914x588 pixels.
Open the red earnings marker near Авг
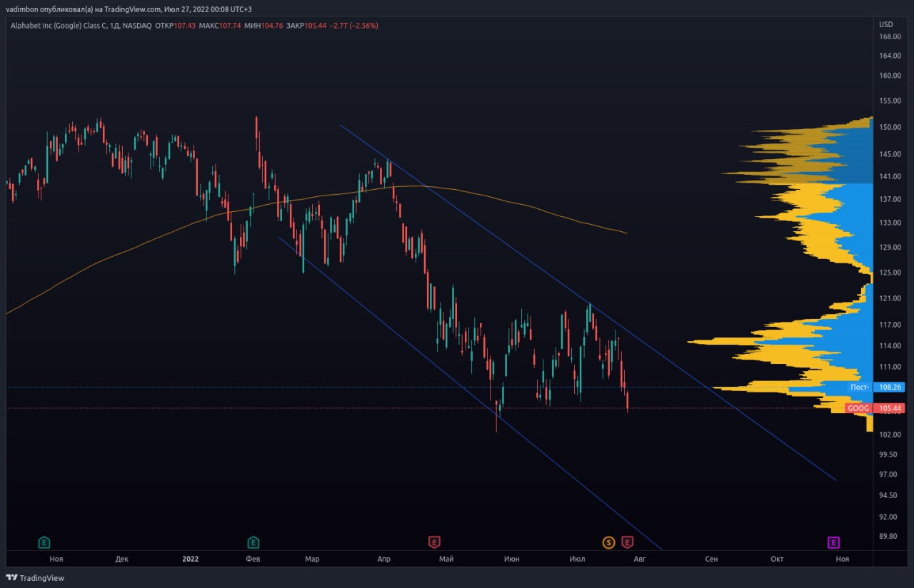[627, 542]
